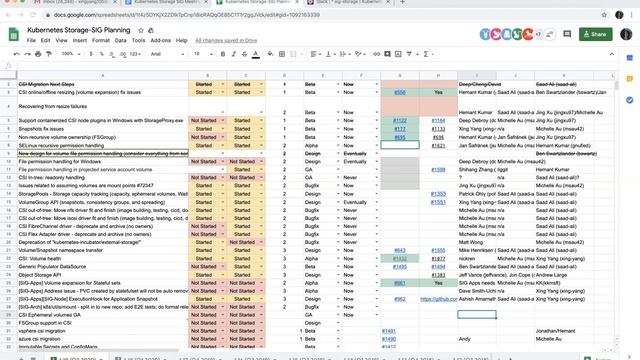Screen dimensions: 640x360
Task: Star the Kubernetes Storage-SIG Planning document
Action: [141, 31]
